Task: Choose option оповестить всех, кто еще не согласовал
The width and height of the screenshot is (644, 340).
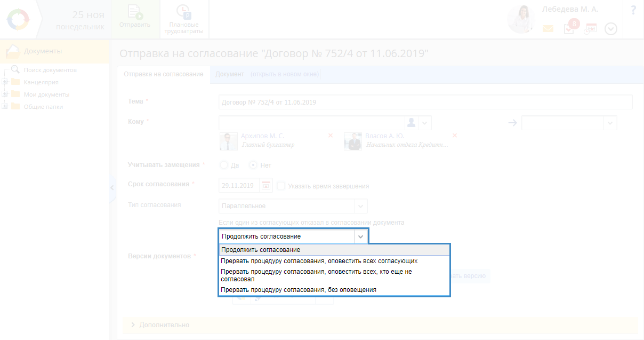Action: click(335, 275)
